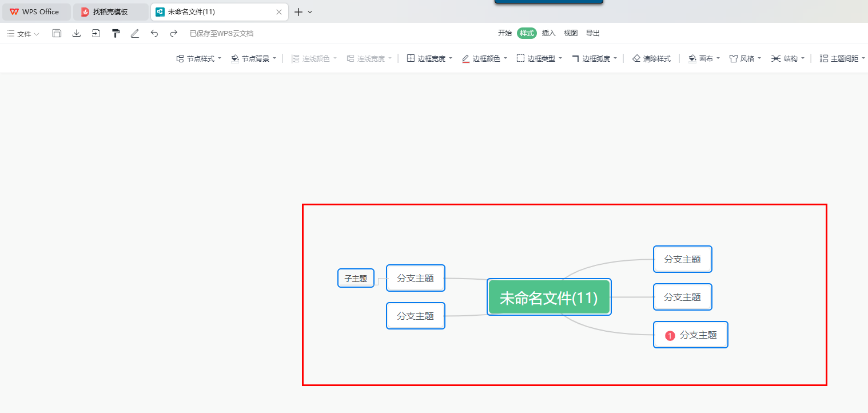Select the central 未命名文件(11) node

[x=549, y=297]
